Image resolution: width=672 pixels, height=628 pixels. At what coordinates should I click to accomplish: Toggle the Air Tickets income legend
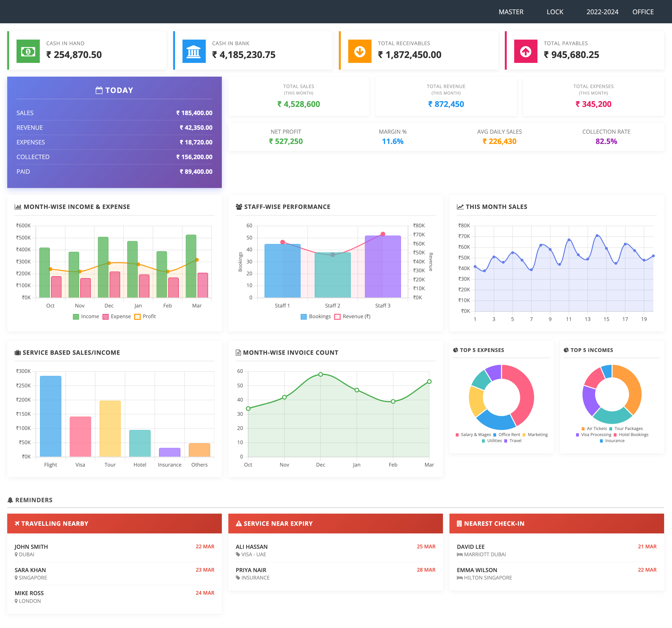594,429
